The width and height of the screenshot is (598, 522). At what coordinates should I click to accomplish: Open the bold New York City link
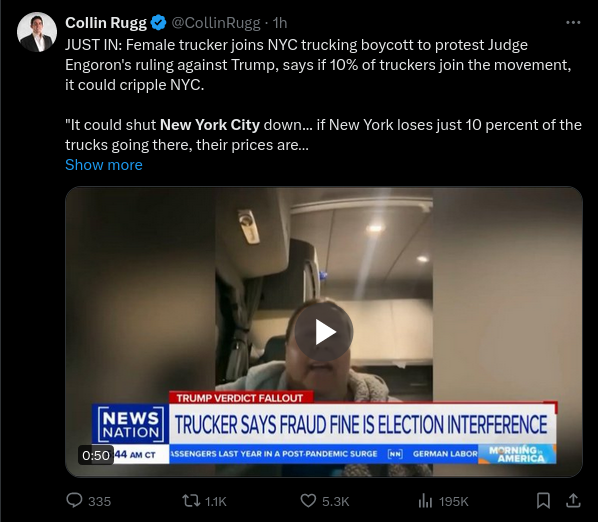point(210,125)
